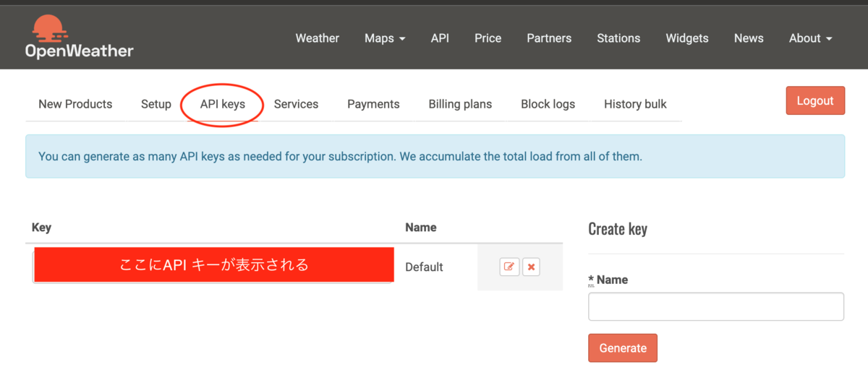
Task: Click the Key column header
Action: pyautogui.click(x=41, y=228)
